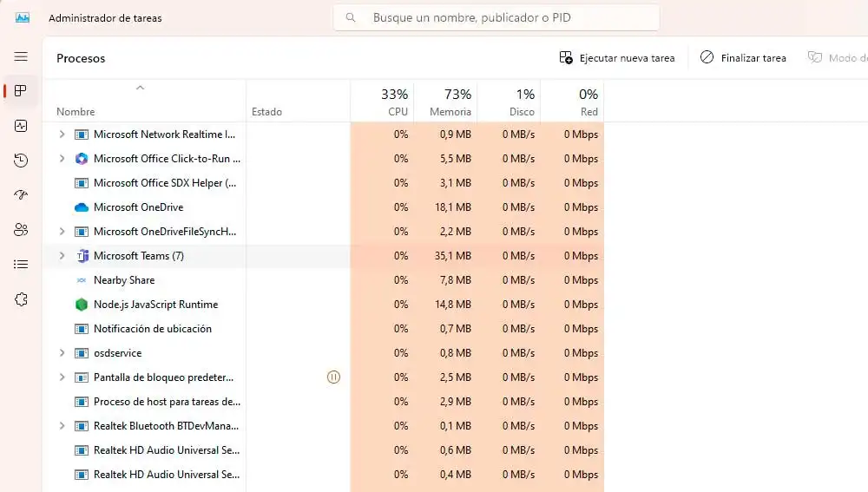Select the Processes sidebar icon
This screenshot has height=492, width=868.
click(21, 91)
